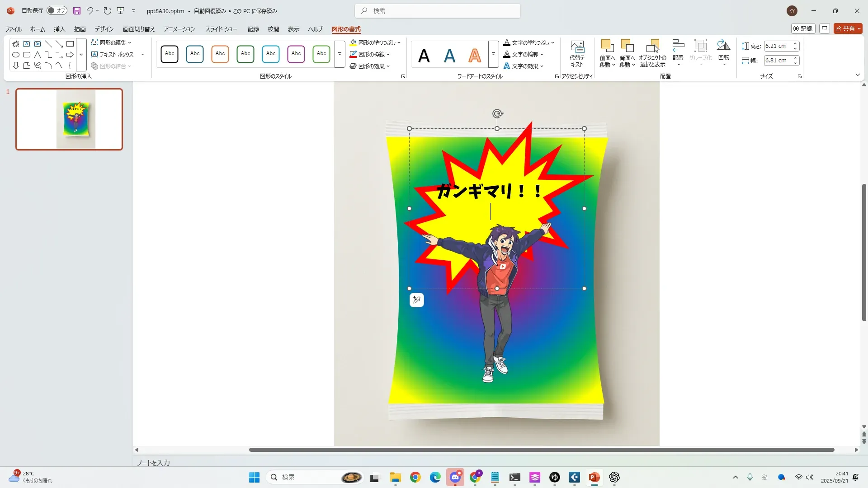Select slide 1 thumbnail in panel
868x488 pixels.
(69, 119)
